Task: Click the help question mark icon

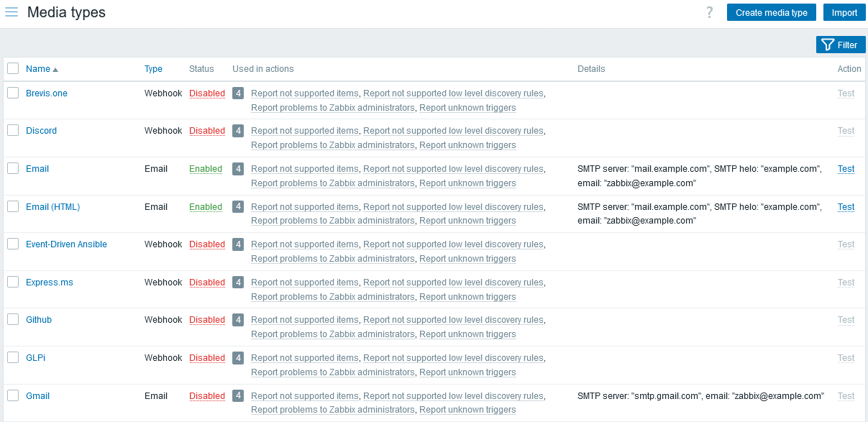Action: point(709,12)
